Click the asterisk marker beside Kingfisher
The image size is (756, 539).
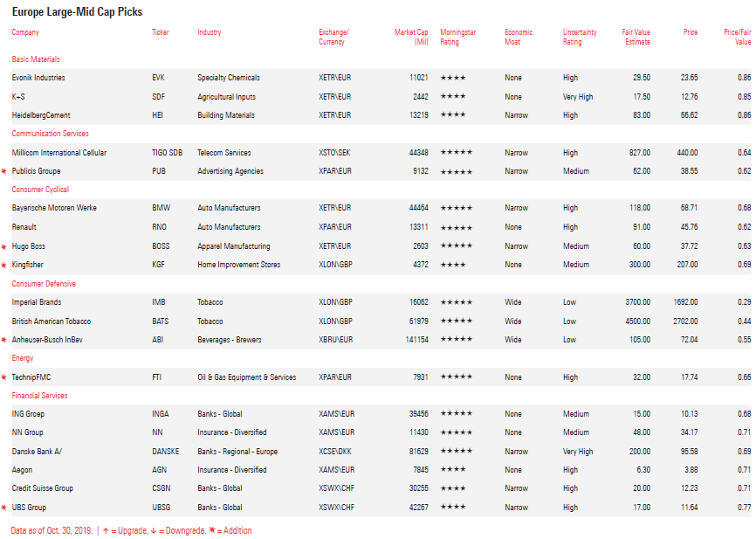(x=4, y=266)
